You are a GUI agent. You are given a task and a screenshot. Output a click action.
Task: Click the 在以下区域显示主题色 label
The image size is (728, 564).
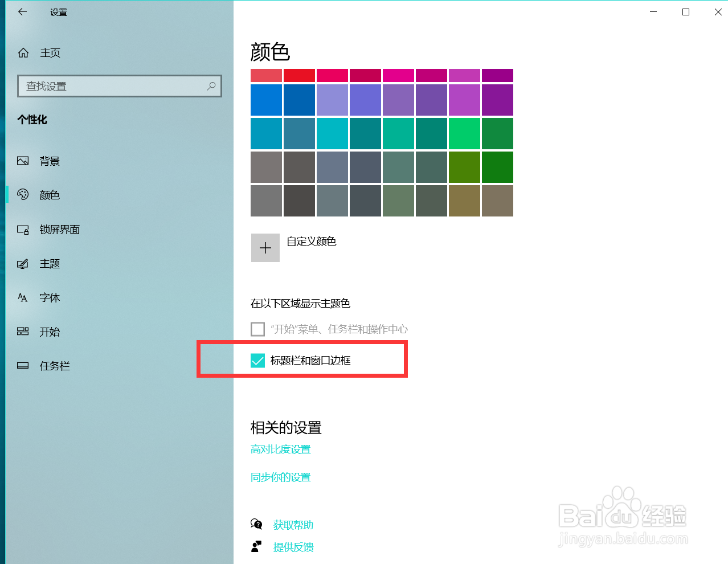click(x=300, y=304)
